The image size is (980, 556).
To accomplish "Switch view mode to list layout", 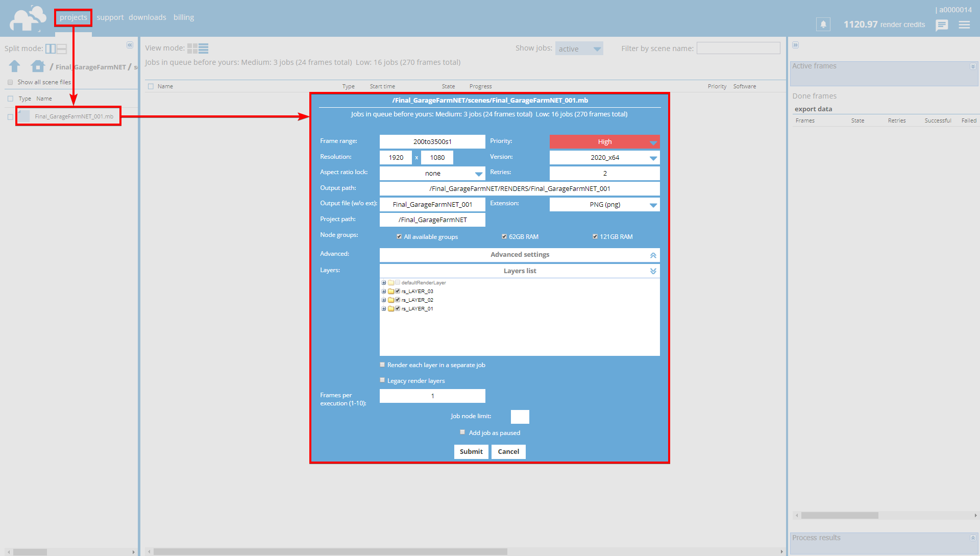I will 204,47.
